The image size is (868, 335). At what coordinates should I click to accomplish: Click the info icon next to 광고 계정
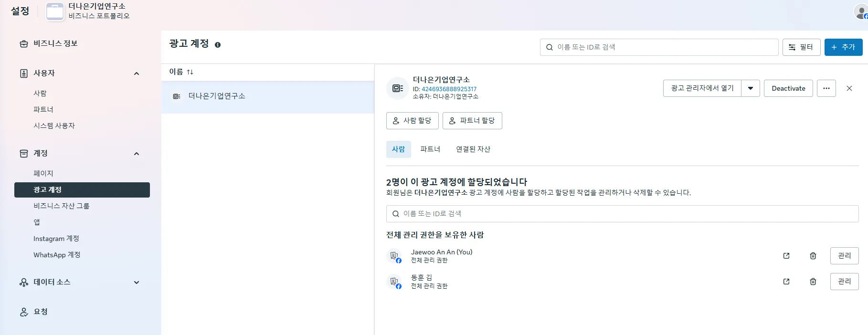tap(218, 45)
